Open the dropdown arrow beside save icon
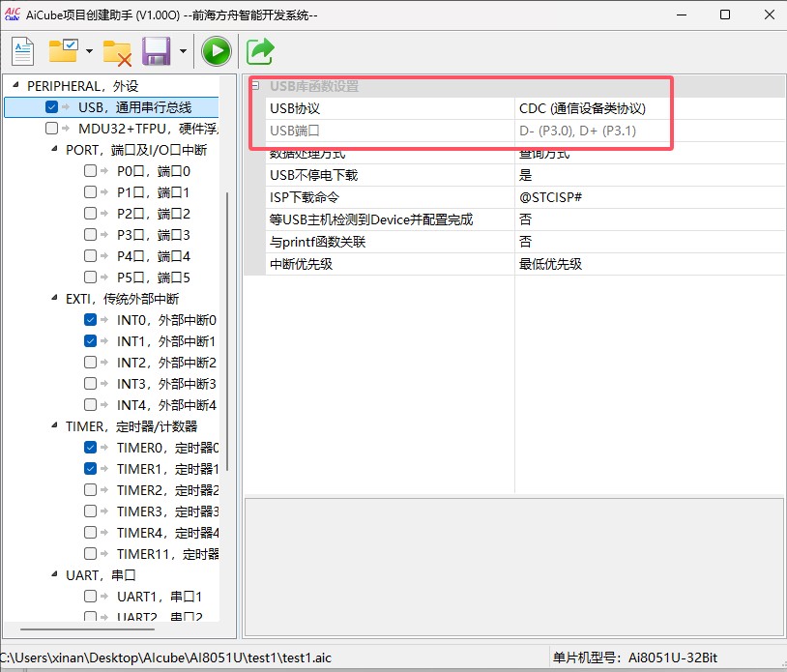This screenshot has height=672, width=787. pos(183,51)
